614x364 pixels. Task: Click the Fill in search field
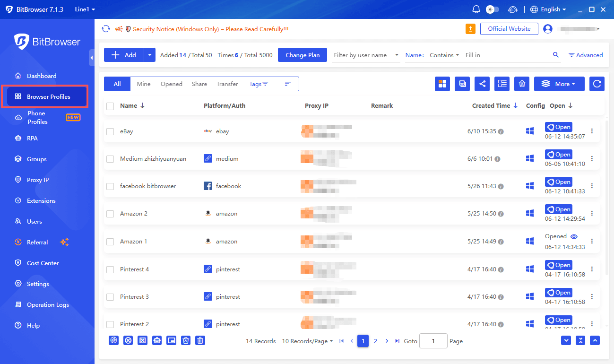tap(507, 55)
